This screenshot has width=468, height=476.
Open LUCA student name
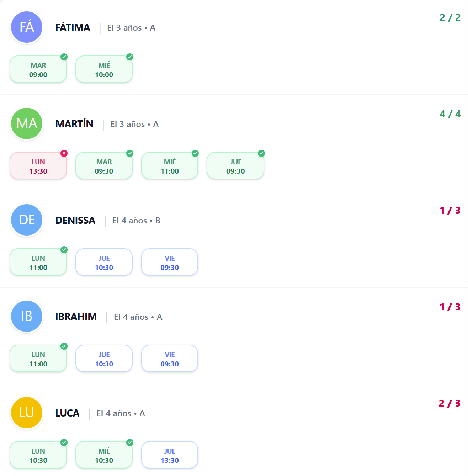pos(67,413)
